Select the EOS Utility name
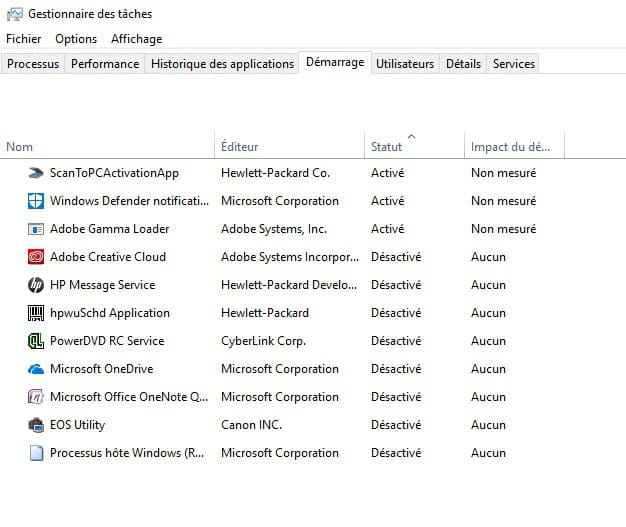The width and height of the screenshot is (626, 527). [77, 425]
